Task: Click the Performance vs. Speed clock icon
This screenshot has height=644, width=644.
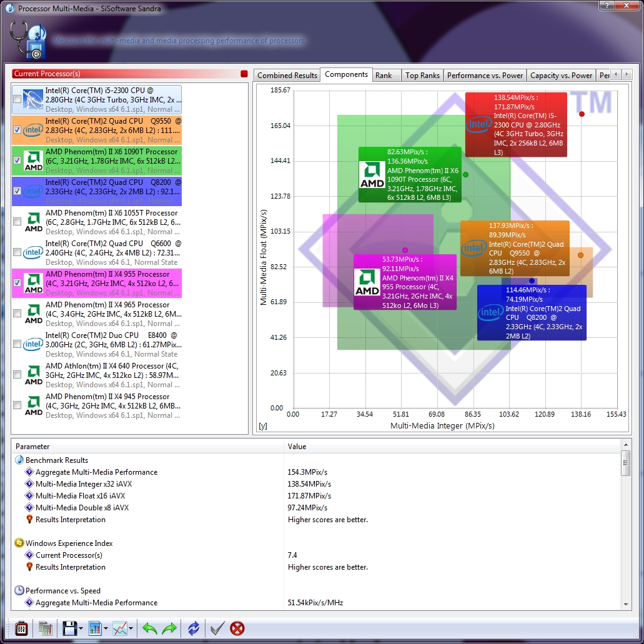Action: coord(19,591)
